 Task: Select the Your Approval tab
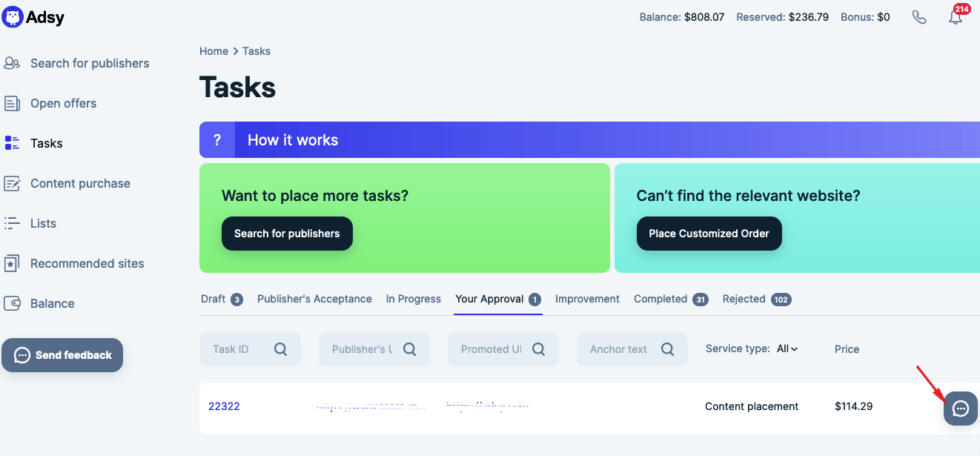[498, 299]
